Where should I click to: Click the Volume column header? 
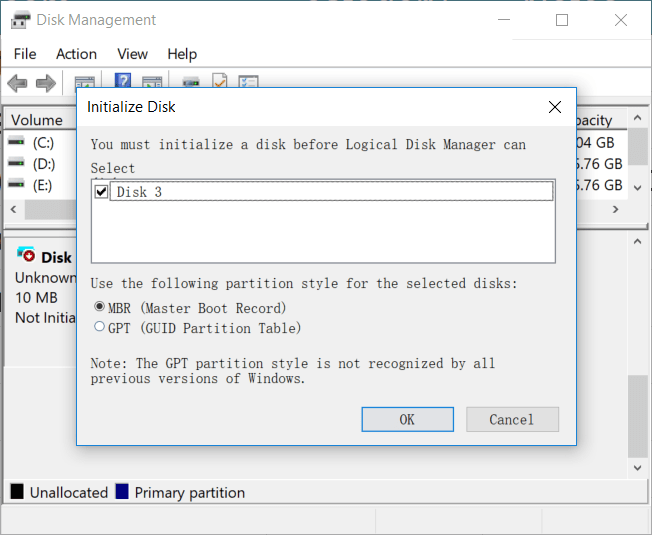click(x=40, y=120)
